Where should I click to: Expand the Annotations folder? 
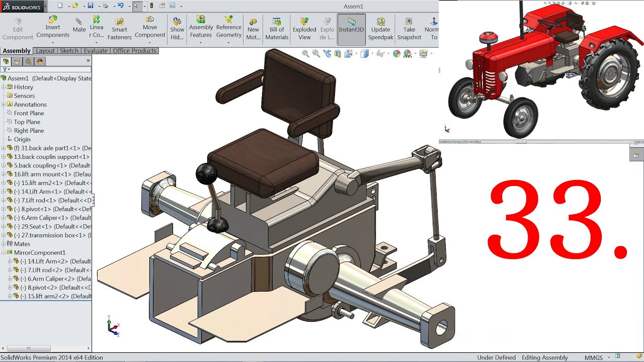4,105
